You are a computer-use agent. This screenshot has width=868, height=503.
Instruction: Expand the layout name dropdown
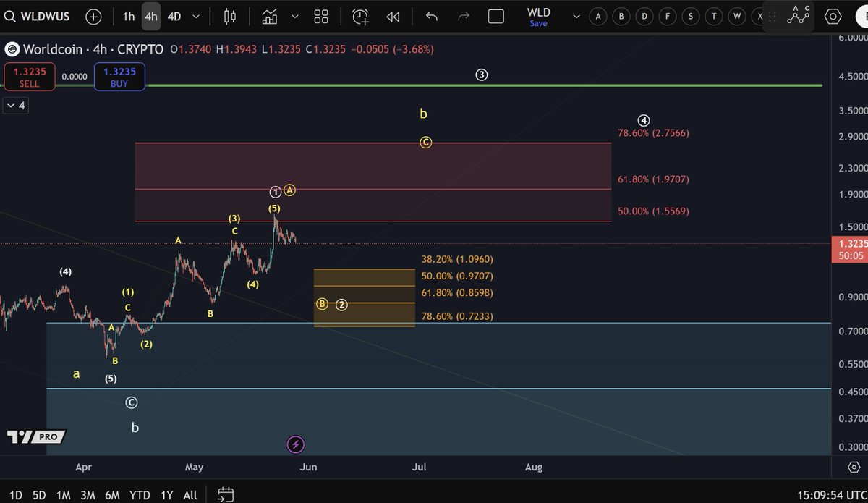click(576, 16)
